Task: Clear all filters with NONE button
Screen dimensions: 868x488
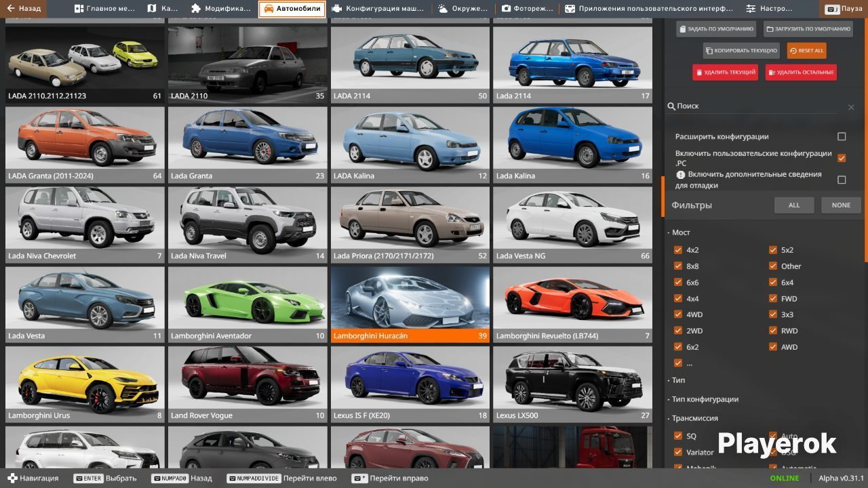Action: [x=841, y=205]
